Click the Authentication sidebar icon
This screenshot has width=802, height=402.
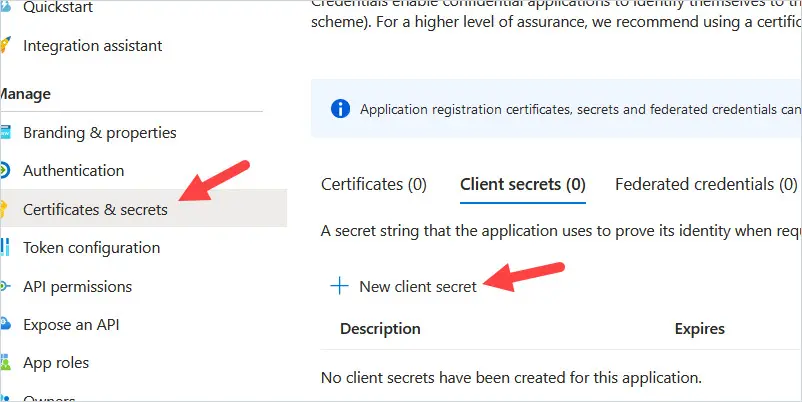[5, 170]
